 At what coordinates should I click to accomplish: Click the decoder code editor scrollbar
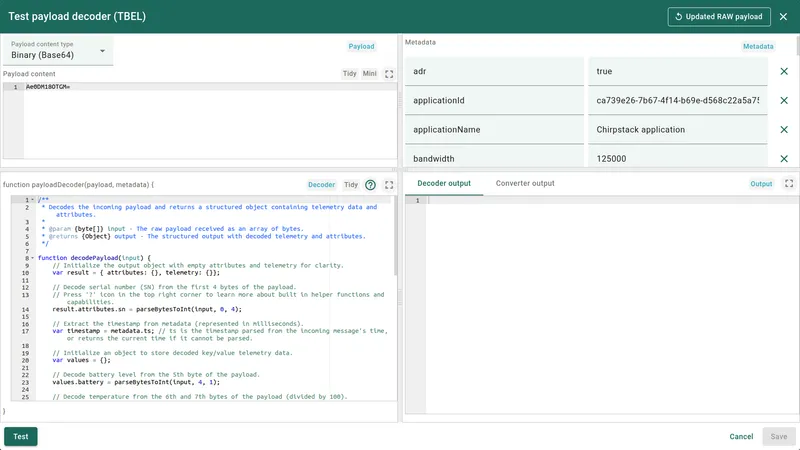pos(395,236)
